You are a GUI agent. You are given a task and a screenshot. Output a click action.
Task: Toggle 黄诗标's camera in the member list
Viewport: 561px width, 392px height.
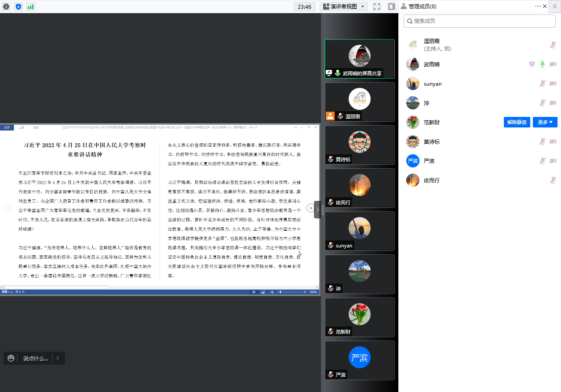[553, 141]
